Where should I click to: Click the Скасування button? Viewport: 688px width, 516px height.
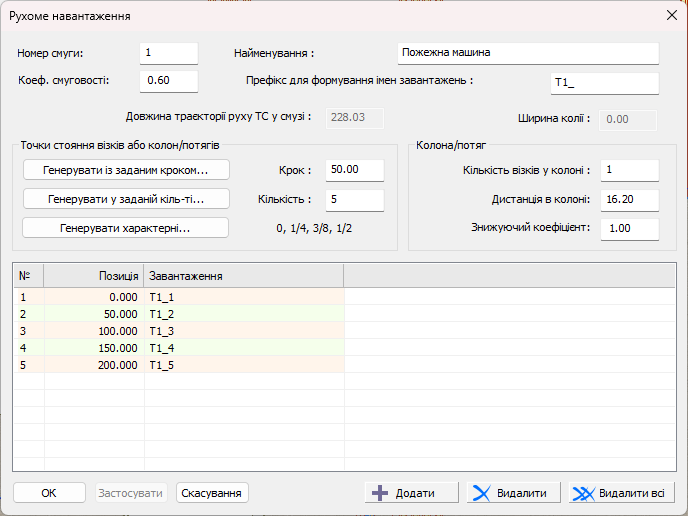point(212,493)
